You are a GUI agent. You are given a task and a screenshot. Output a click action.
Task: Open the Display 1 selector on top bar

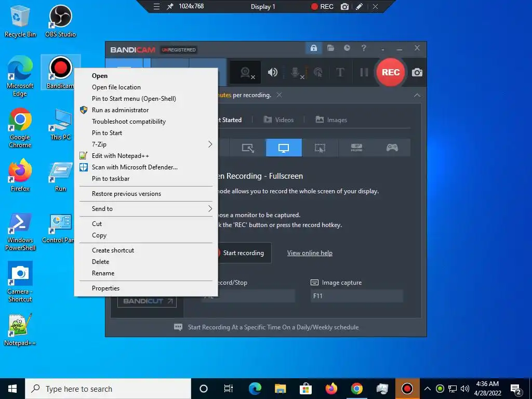click(x=263, y=6)
